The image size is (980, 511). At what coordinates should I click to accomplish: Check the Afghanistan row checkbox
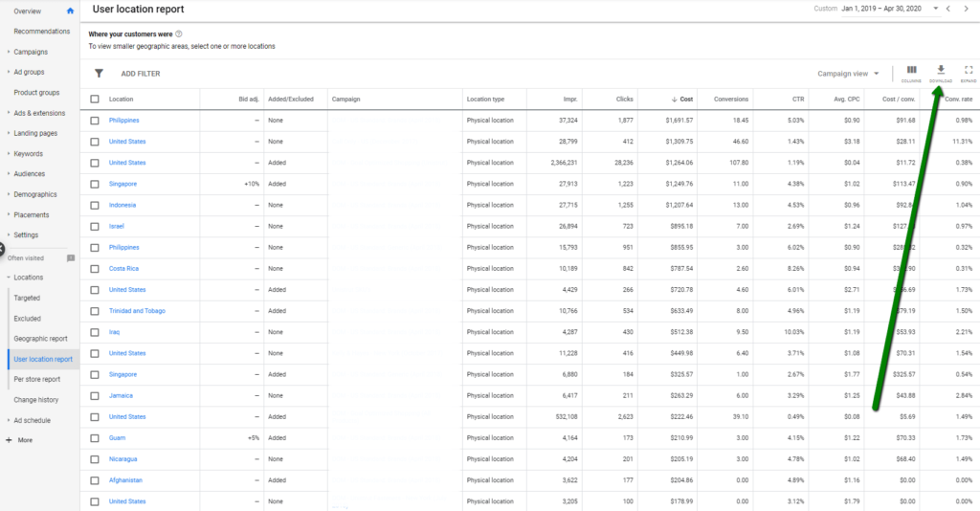[x=95, y=480]
